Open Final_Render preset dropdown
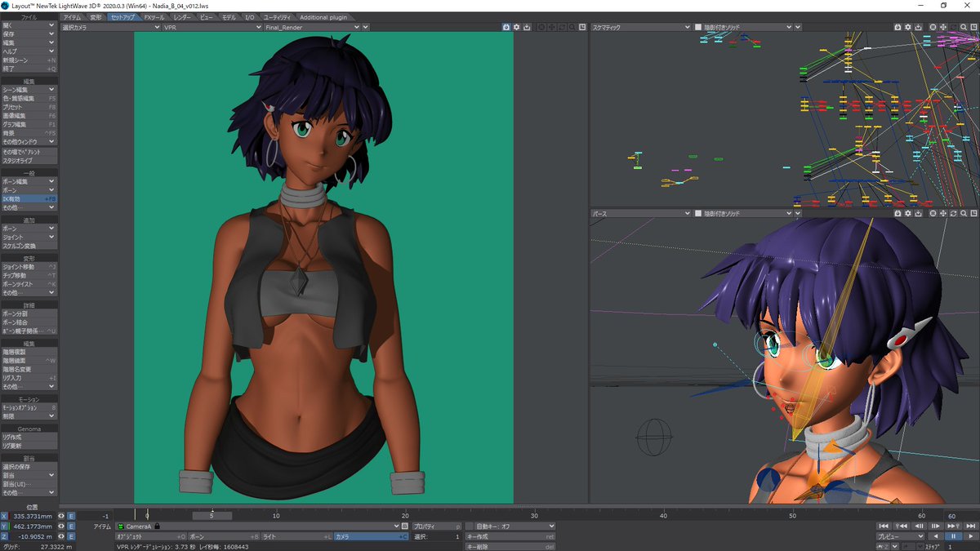980x551 pixels. pyautogui.click(x=311, y=27)
